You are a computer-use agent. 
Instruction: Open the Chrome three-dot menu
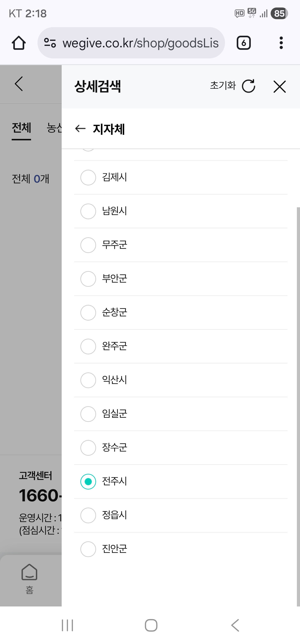coord(281,43)
